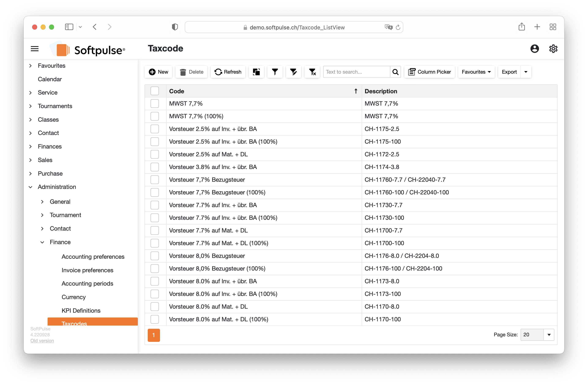Image resolution: width=588 pixels, height=385 pixels.
Task: Click the clone record icon
Action: click(x=256, y=72)
